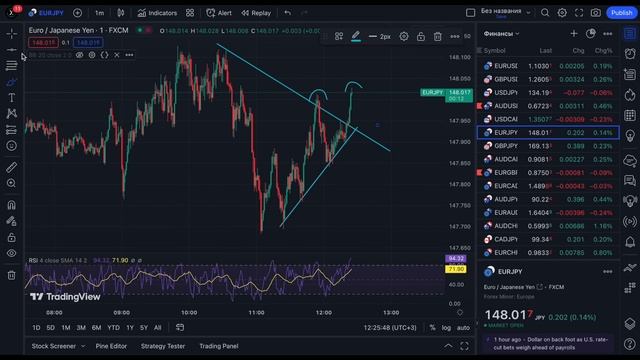Select the brush drawing tool
640x360 pixels.
tap(11, 82)
